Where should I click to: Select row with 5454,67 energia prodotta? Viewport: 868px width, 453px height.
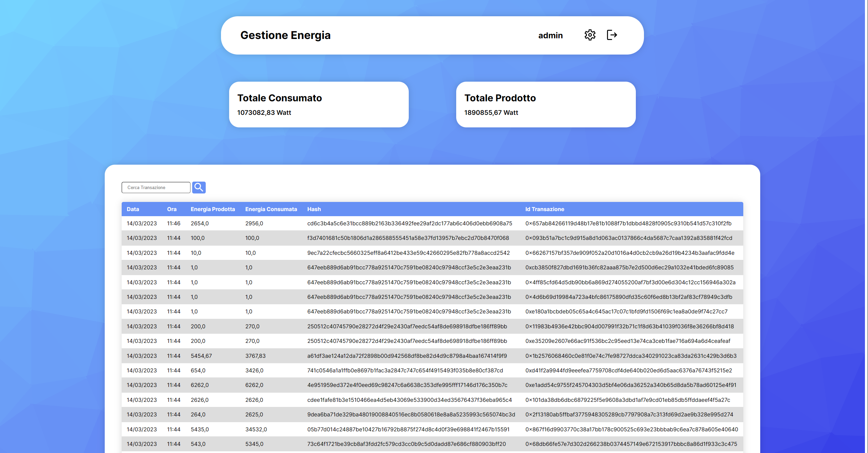[x=201, y=356]
